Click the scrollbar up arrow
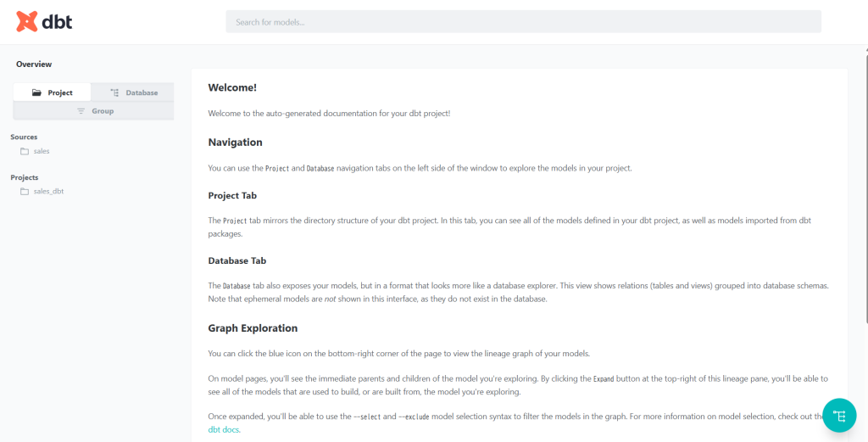 pos(865,49)
